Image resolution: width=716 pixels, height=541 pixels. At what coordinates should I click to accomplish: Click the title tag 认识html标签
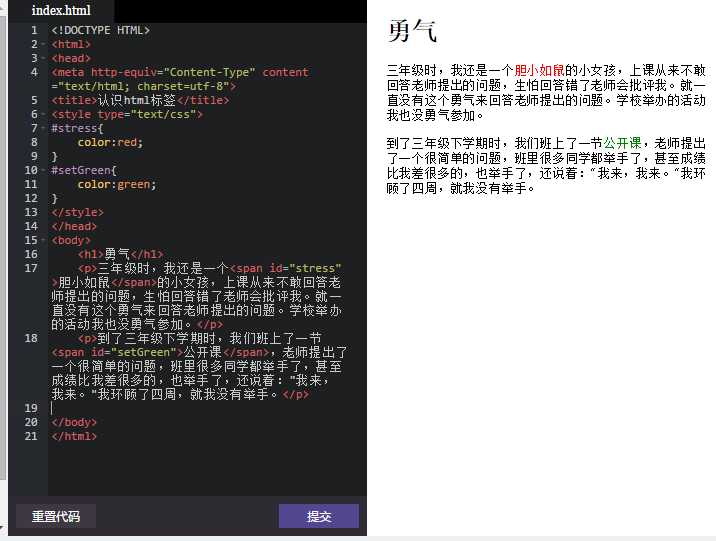click(140, 100)
